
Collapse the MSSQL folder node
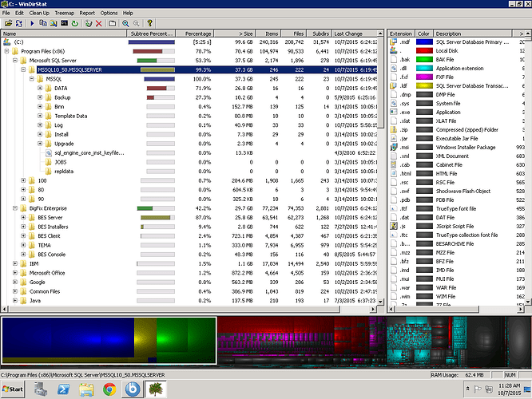click(32, 79)
